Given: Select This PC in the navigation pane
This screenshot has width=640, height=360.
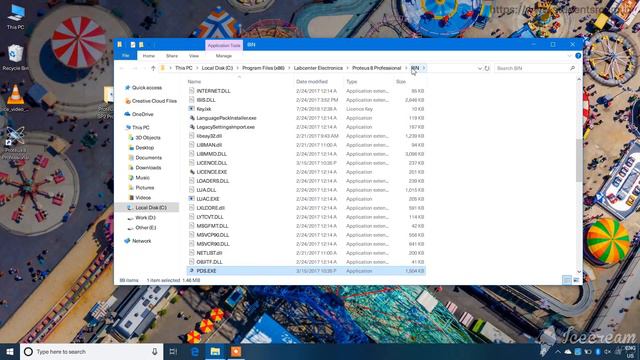Looking at the screenshot, I should coord(141,128).
